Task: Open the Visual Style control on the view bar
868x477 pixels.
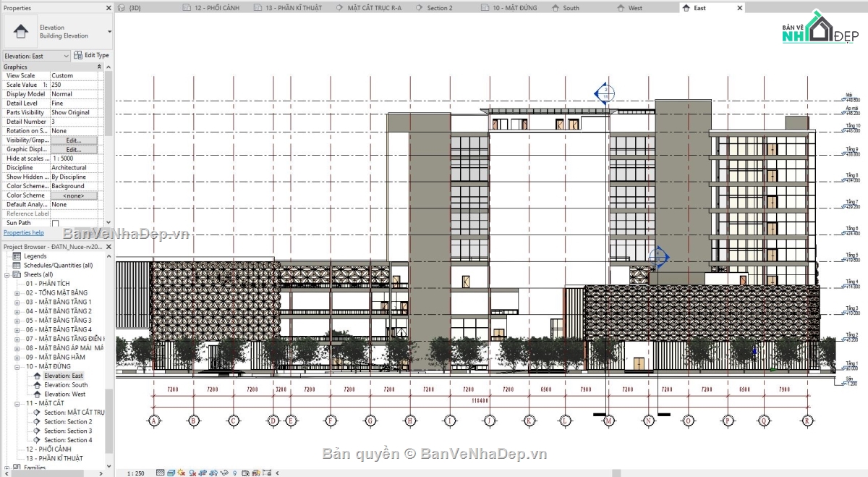Action: (x=171, y=473)
